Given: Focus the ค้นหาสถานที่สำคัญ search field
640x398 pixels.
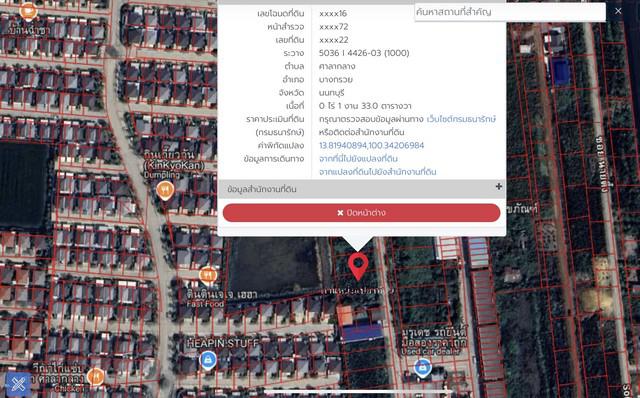Looking at the screenshot, I should (x=510, y=12).
